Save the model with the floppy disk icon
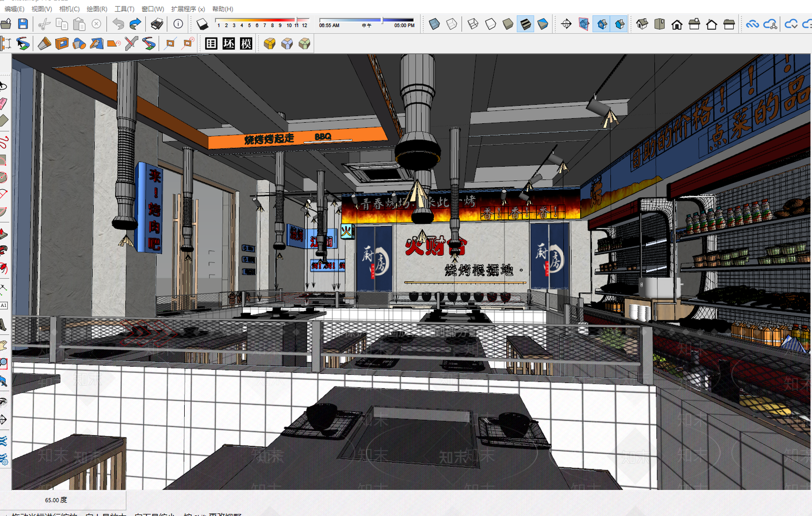The image size is (812, 516). (23, 24)
